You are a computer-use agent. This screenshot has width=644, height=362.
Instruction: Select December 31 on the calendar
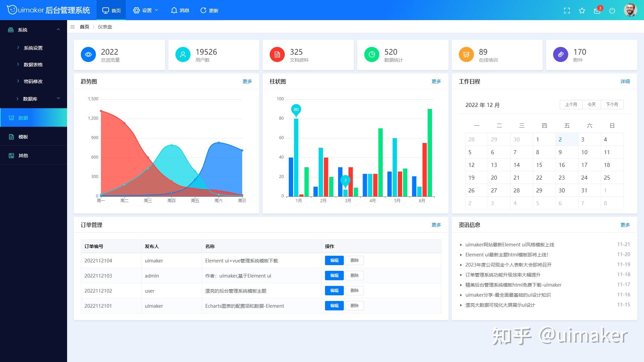(x=589, y=190)
